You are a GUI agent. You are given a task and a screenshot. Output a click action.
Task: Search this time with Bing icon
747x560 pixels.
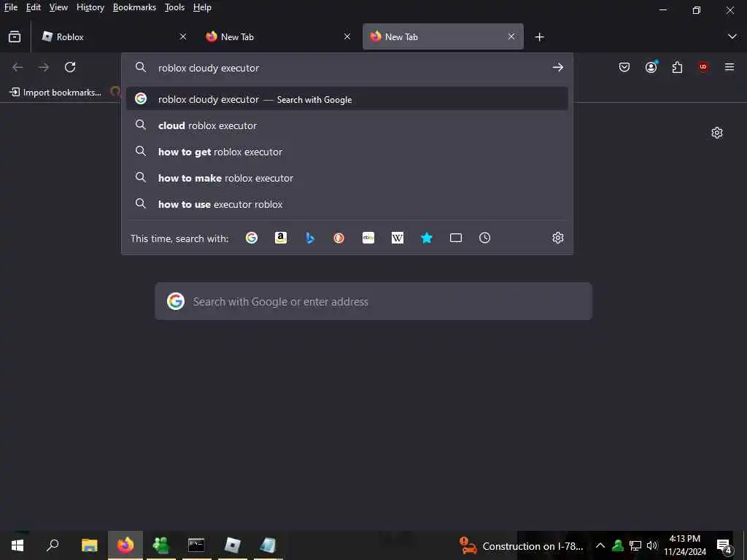tap(309, 238)
